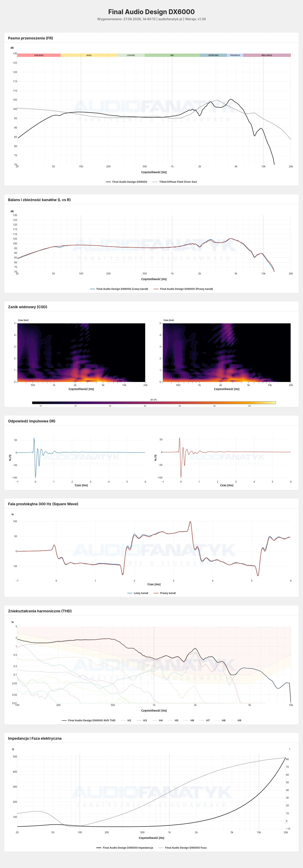Image resolution: width=303 pixels, height=868 pixels.
Task: Hide the Prawy kanał trace in the channel balance legend
Action: tap(183, 289)
